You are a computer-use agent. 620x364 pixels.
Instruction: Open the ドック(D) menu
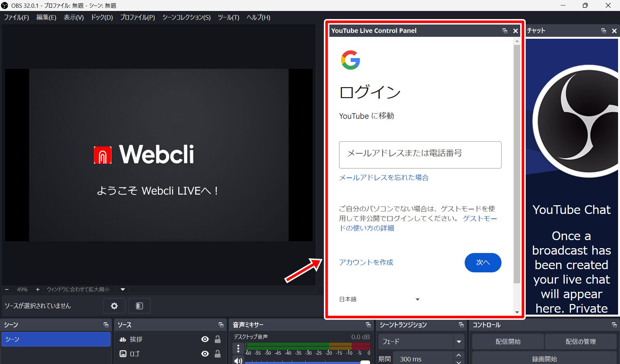pos(102,17)
